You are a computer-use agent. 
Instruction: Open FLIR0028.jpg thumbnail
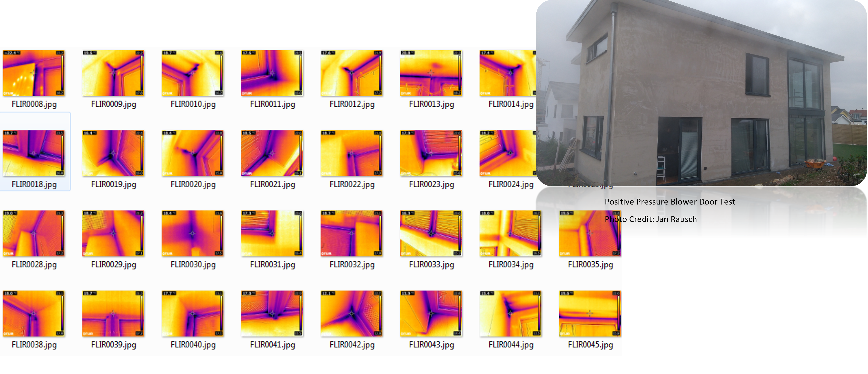[x=34, y=234]
